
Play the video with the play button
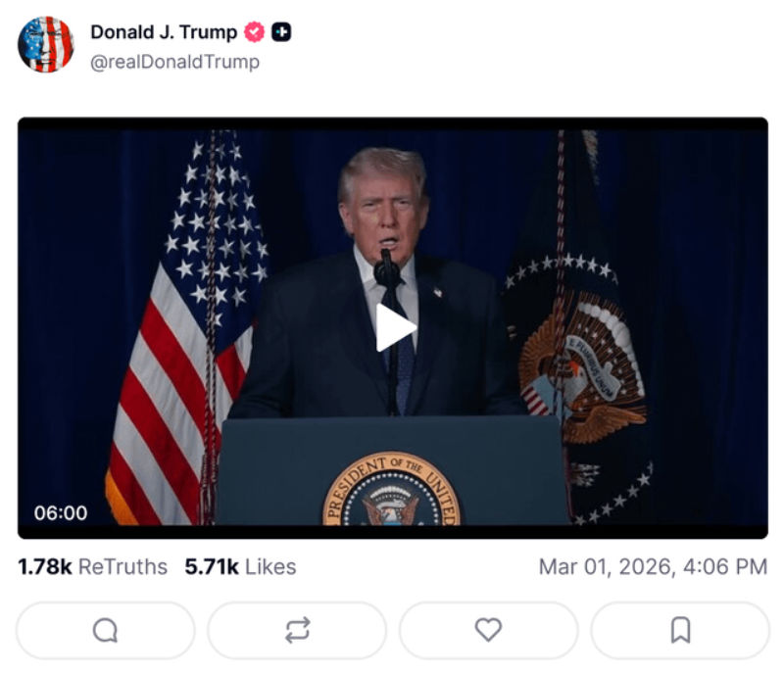point(395,327)
